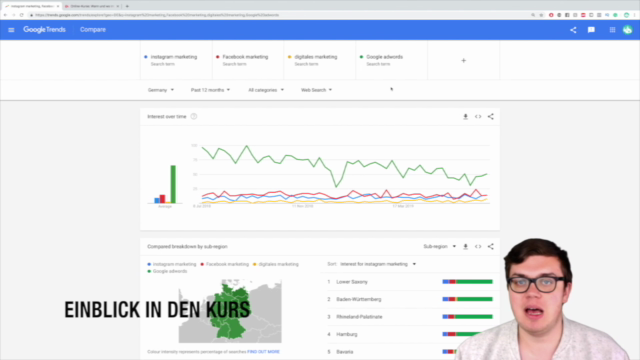Screen dimensions: 640x360
Task: Download the sub-region breakdown data
Action: [x=465, y=247]
